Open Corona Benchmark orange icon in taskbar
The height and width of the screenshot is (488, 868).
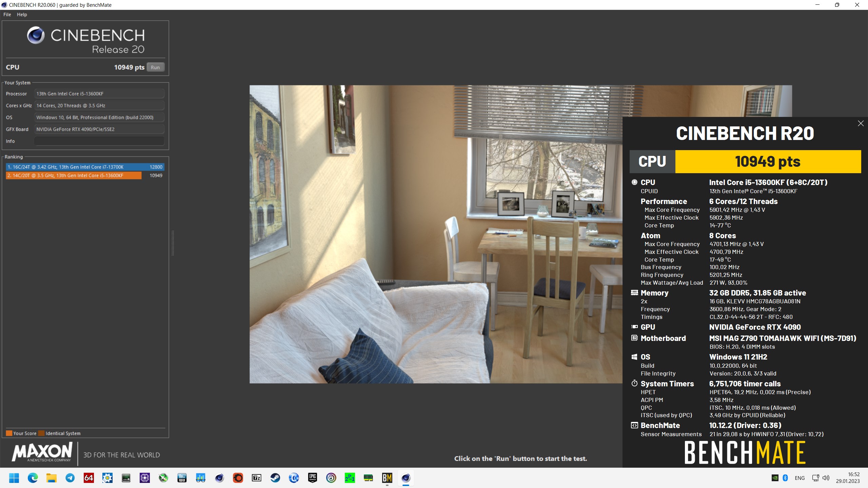click(x=238, y=478)
